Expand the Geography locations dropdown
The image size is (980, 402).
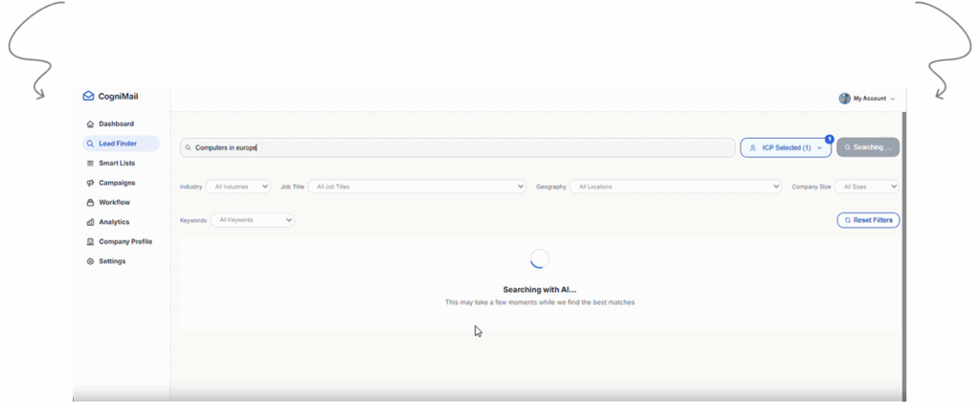coord(675,187)
